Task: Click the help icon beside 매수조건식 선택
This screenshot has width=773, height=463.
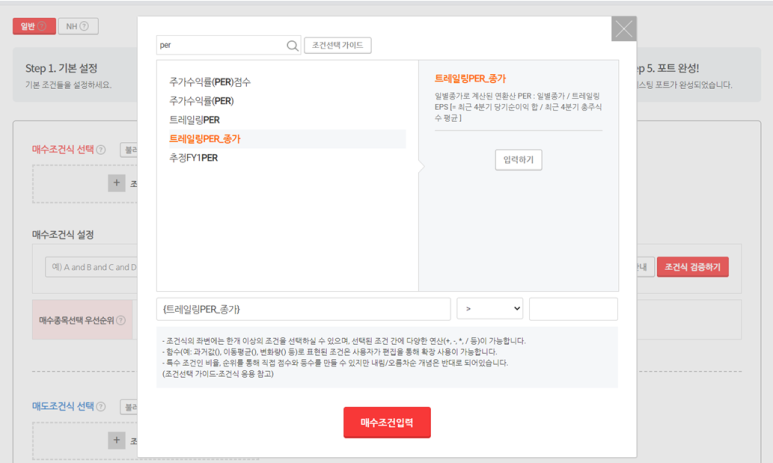Action: (x=101, y=150)
